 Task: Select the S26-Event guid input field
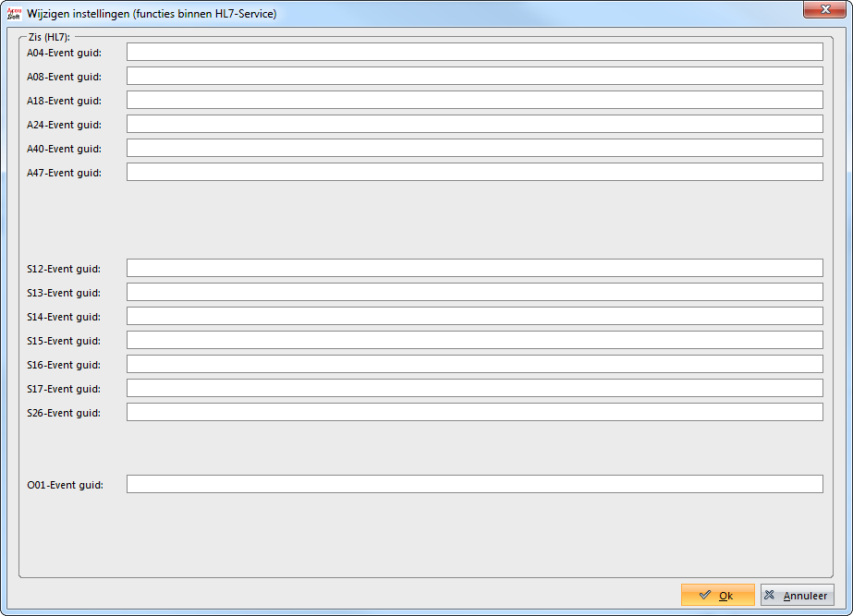[474, 412]
